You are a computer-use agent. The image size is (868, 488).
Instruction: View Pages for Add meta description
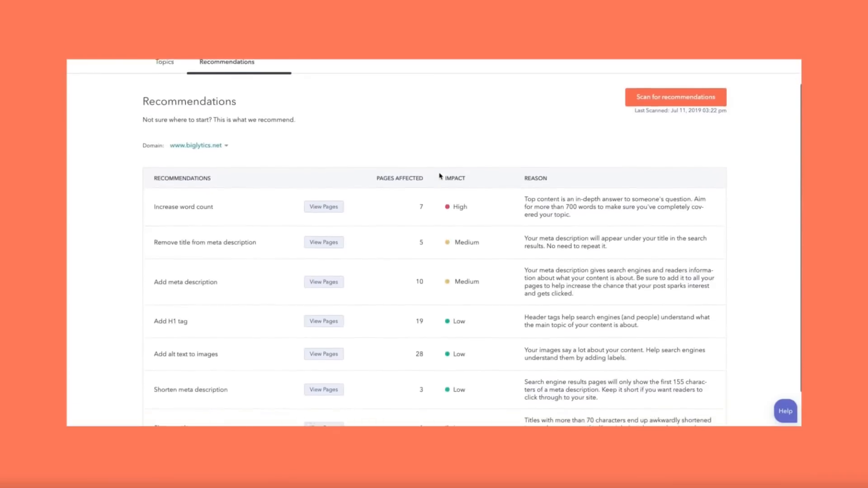click(x=323, y=282)
